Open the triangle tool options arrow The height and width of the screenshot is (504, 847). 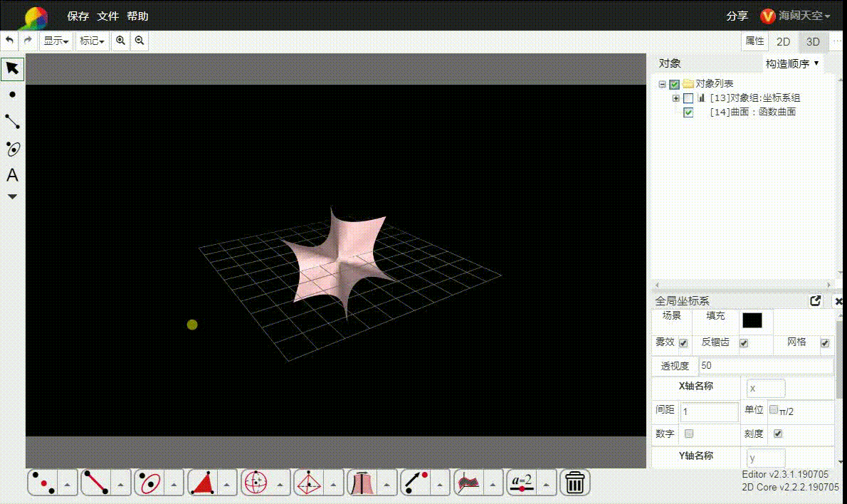pos(226,485)
